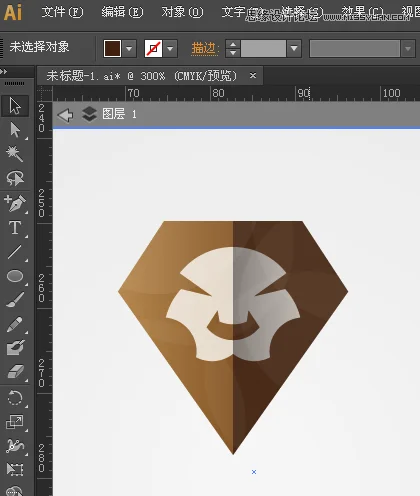Pick the Lasso tool
420x496 pixels.
coord(15,178)
